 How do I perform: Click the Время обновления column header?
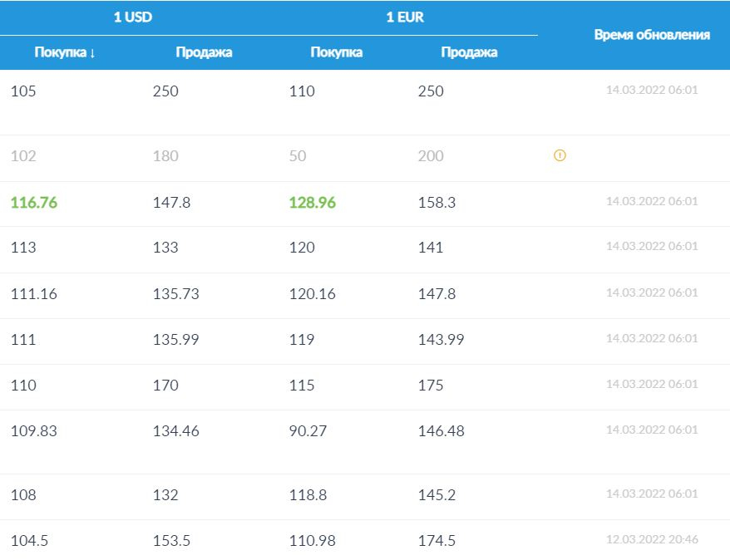click(x=652, y=35)
